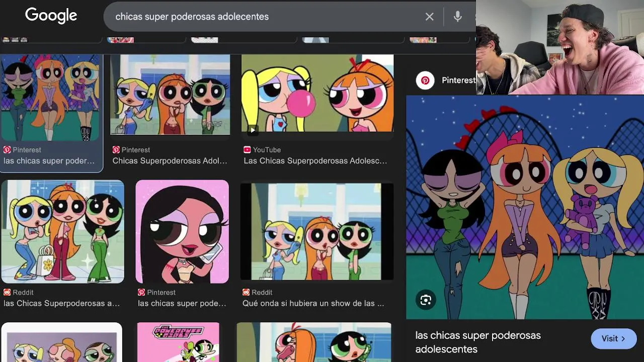The height and width of the screenshot is (362, 644).
Task: Open Google Lens icon on preview image
Action: coord(426,300)
